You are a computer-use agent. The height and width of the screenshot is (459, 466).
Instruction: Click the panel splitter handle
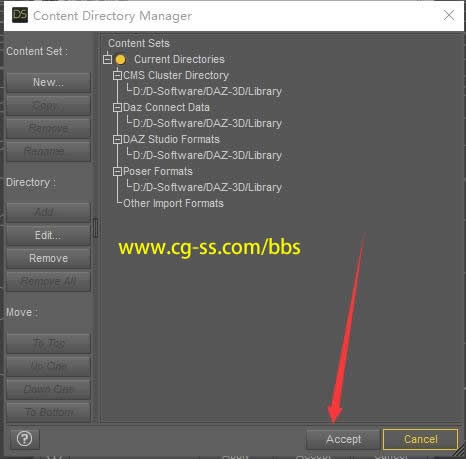pos(96,228)
